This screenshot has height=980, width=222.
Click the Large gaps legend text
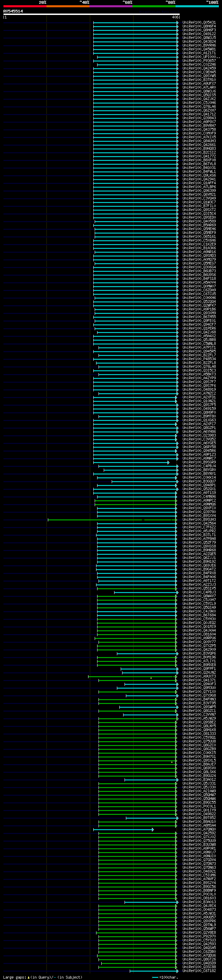43,977
